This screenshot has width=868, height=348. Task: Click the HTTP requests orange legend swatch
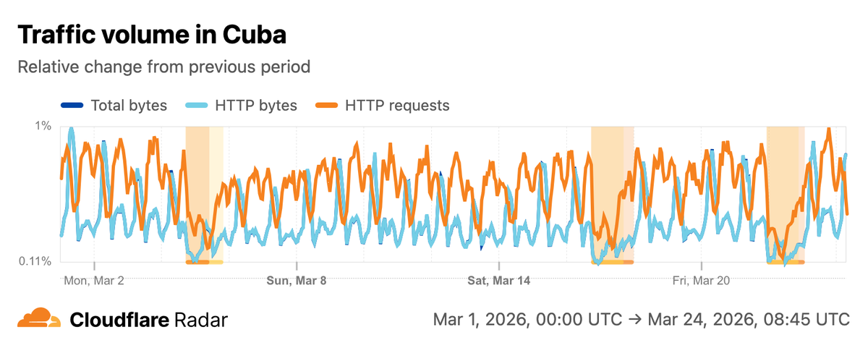pyautogui.click(x=327, y=106)
